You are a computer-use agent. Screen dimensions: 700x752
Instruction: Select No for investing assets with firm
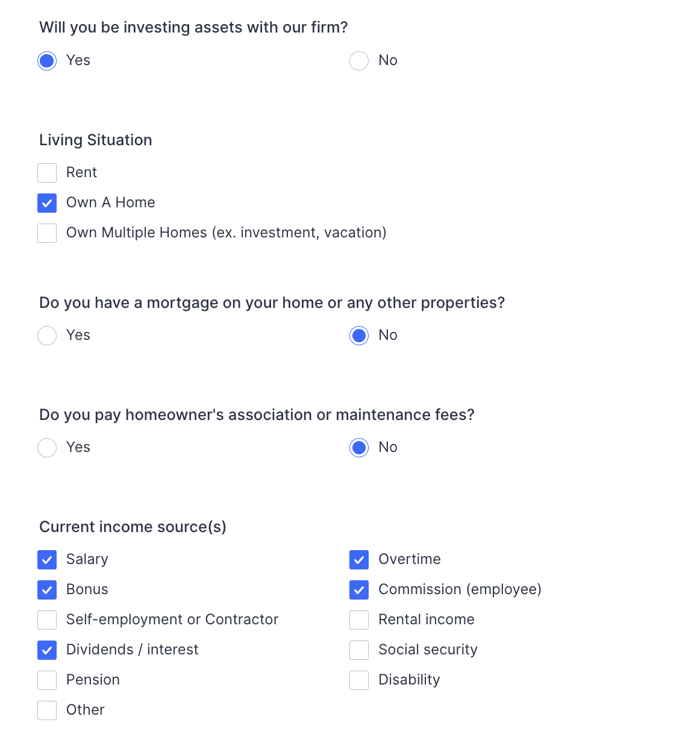click(359, 61)
